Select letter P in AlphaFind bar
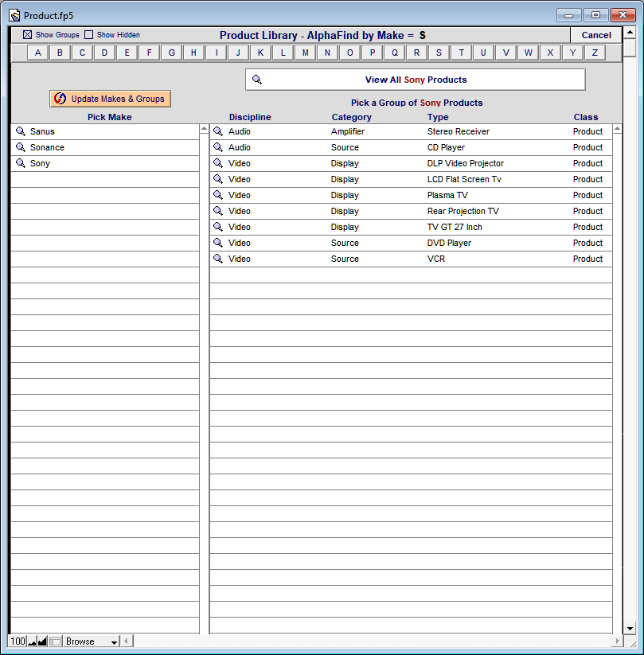The image size is (644, 655). (373, 53)
